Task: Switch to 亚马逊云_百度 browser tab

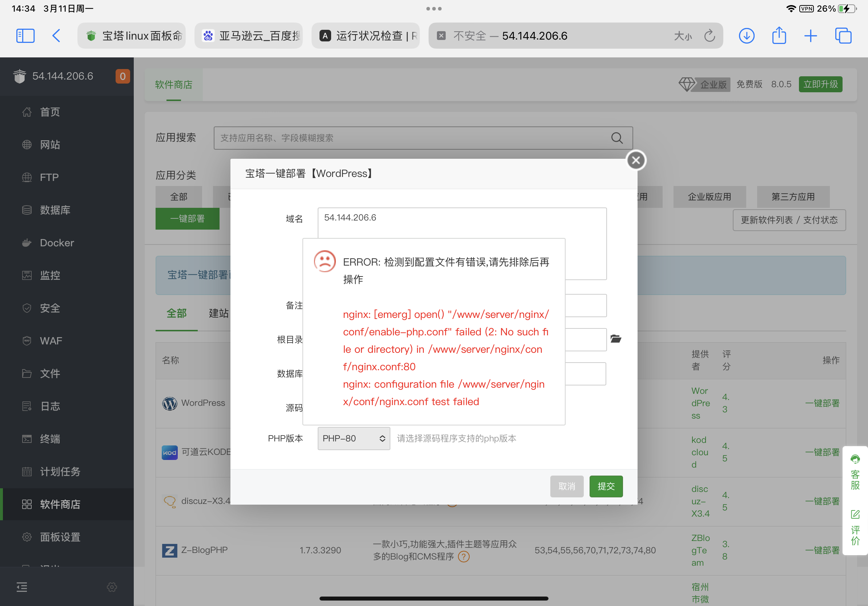Action: pyautogui.click(x=249, y=36)
